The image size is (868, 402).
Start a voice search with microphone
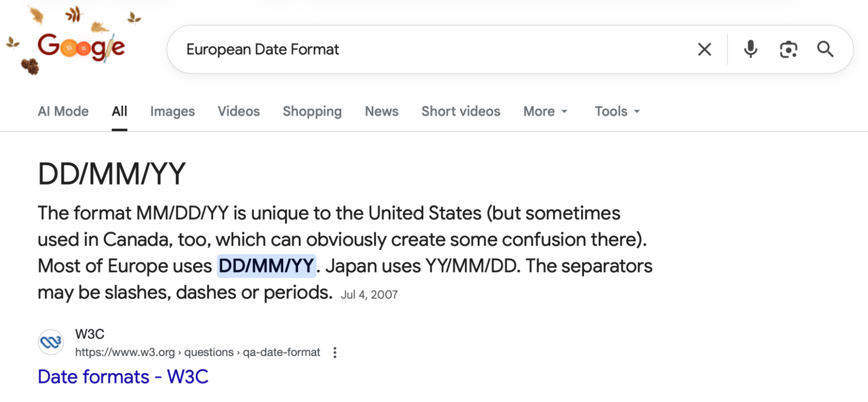coord(750,50)
